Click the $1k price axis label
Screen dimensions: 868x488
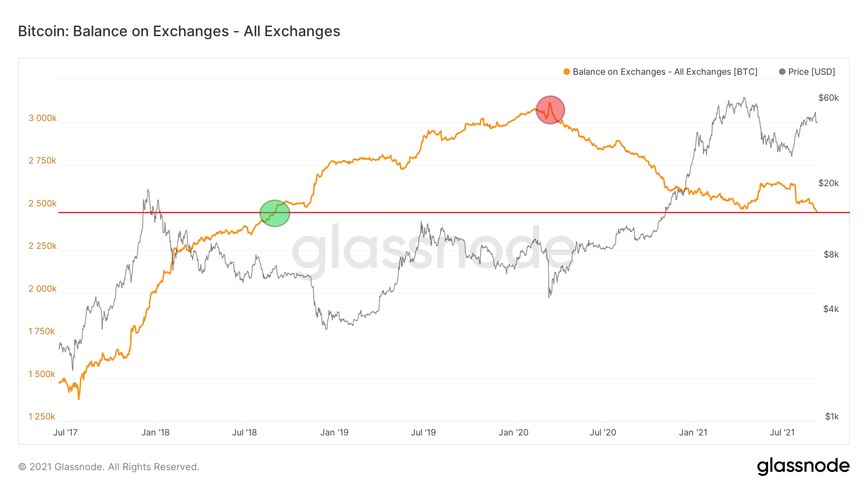click(832, 417)
